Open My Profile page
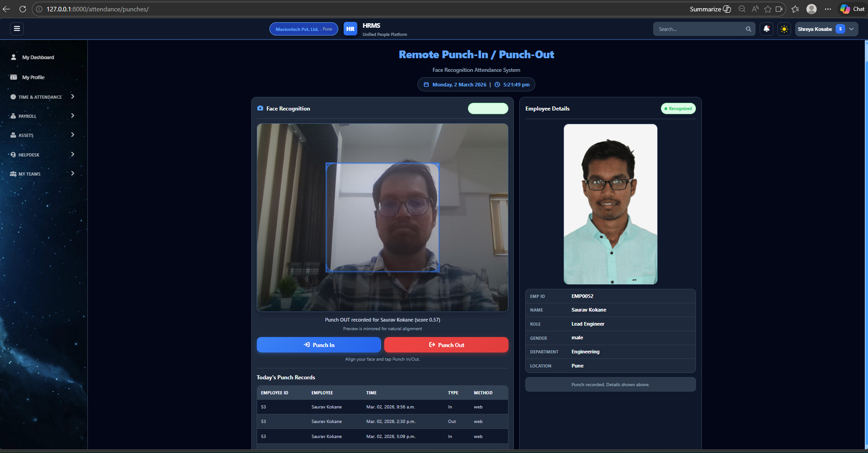868x453 pixels. tap(33, 77)
